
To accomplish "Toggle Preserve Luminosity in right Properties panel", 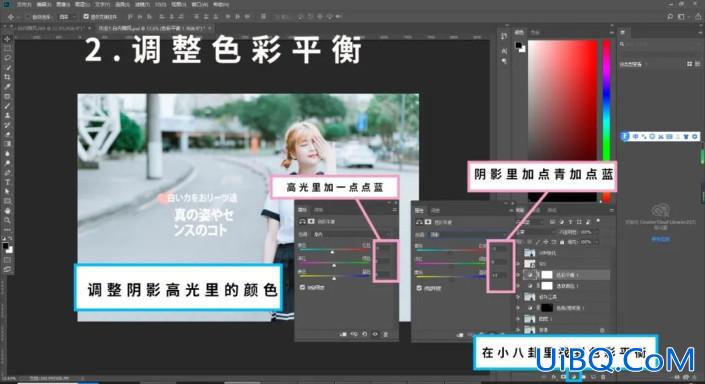I will [x=419, y=288].
